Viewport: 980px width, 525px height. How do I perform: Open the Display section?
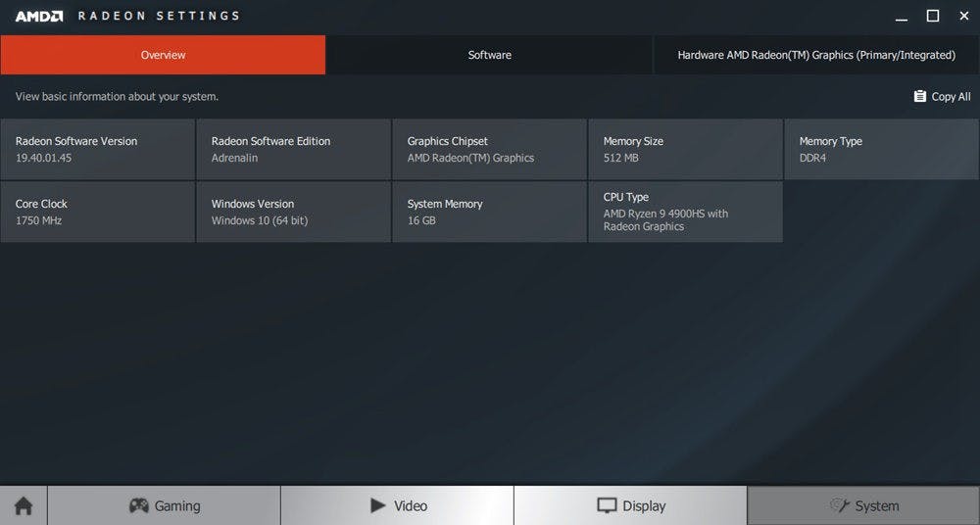click(x=630, y=505)
